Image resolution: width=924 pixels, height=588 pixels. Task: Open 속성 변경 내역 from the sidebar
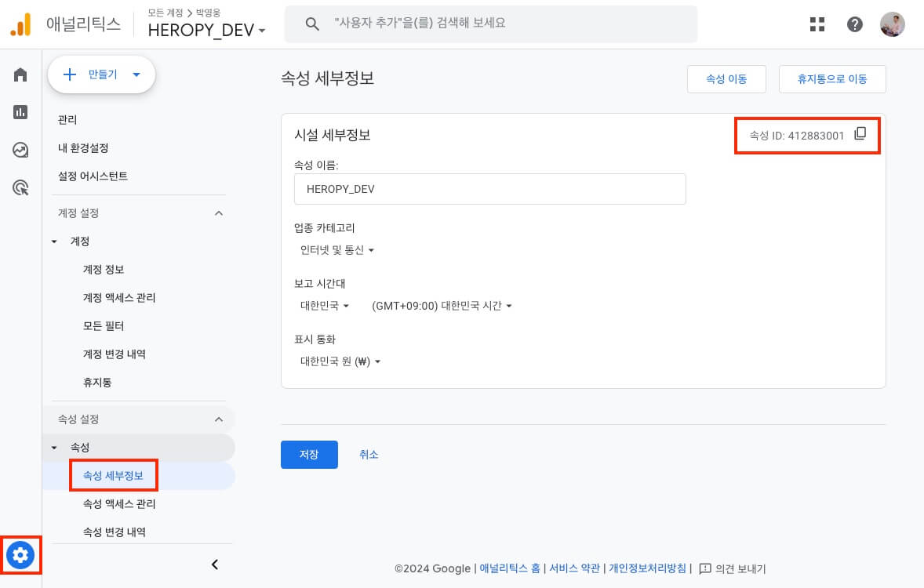(x=115, y=532)
